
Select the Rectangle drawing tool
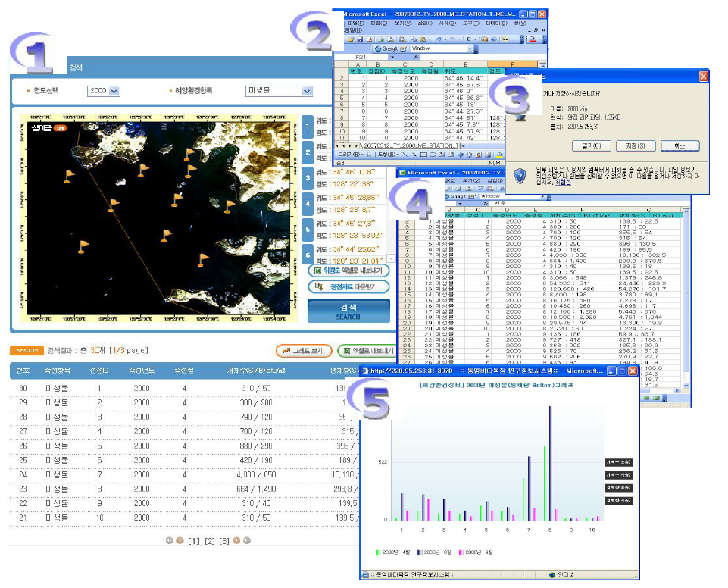pos(423,155)
